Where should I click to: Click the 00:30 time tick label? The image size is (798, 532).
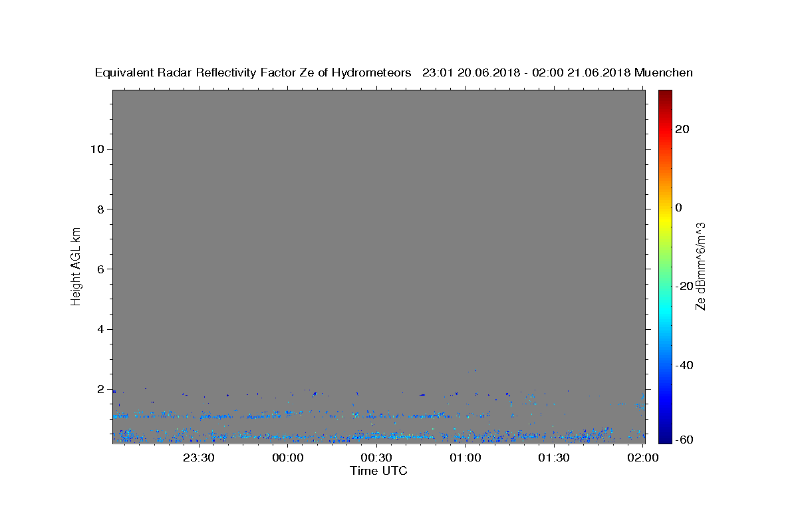[x=376, y=458]
